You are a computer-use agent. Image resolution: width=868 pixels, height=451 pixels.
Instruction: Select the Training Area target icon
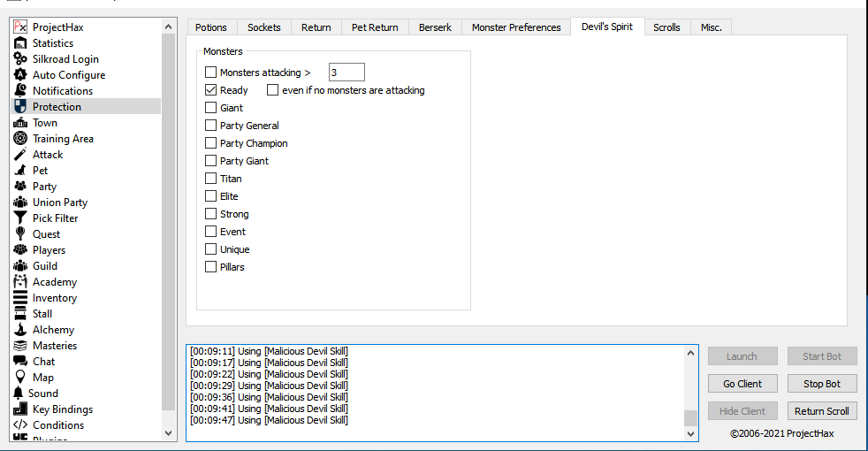click(x=20, y=139)
